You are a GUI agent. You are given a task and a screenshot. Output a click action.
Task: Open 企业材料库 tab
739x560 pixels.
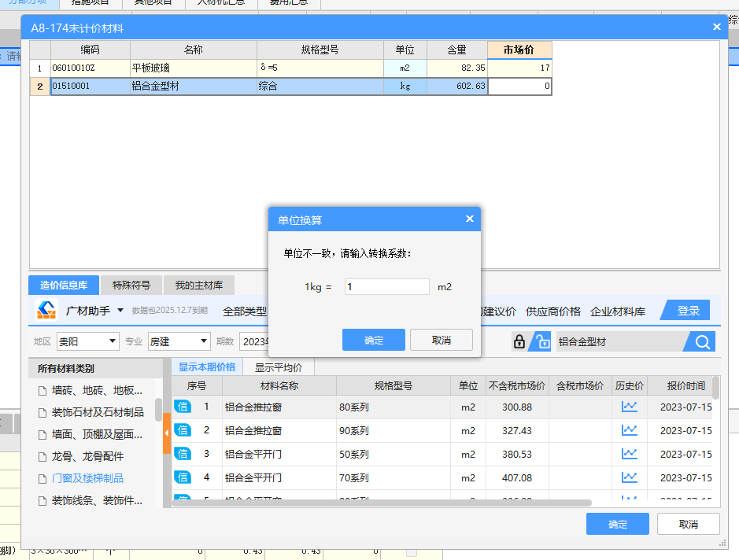pyautogui.click(x=617, y=311)
